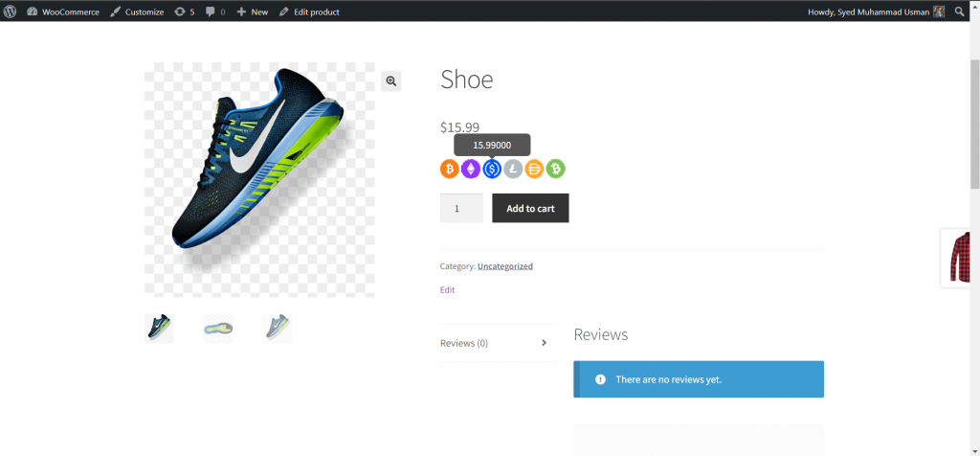Click Customize in the admin bar

137,11
